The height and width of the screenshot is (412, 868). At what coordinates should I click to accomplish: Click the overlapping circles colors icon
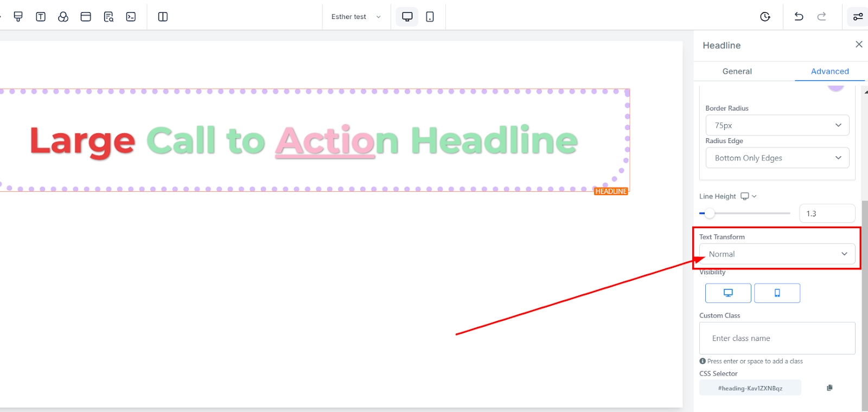63,17
